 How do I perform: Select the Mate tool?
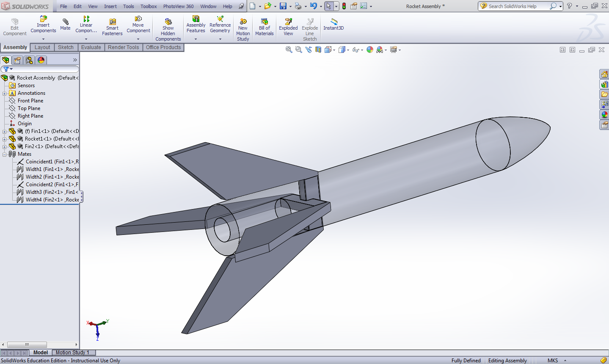(65, 25)
